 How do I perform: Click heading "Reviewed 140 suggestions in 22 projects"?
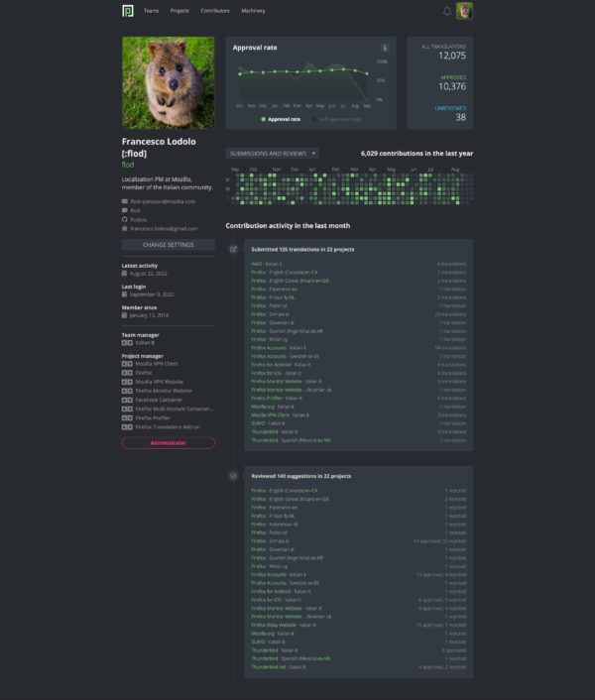(300, 476)
